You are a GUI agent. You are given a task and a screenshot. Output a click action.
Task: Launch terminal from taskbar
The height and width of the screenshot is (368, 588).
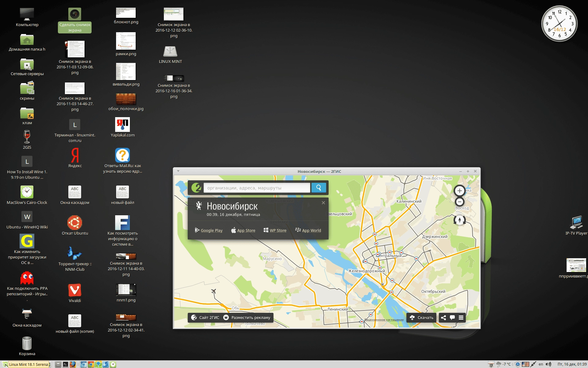66,364
